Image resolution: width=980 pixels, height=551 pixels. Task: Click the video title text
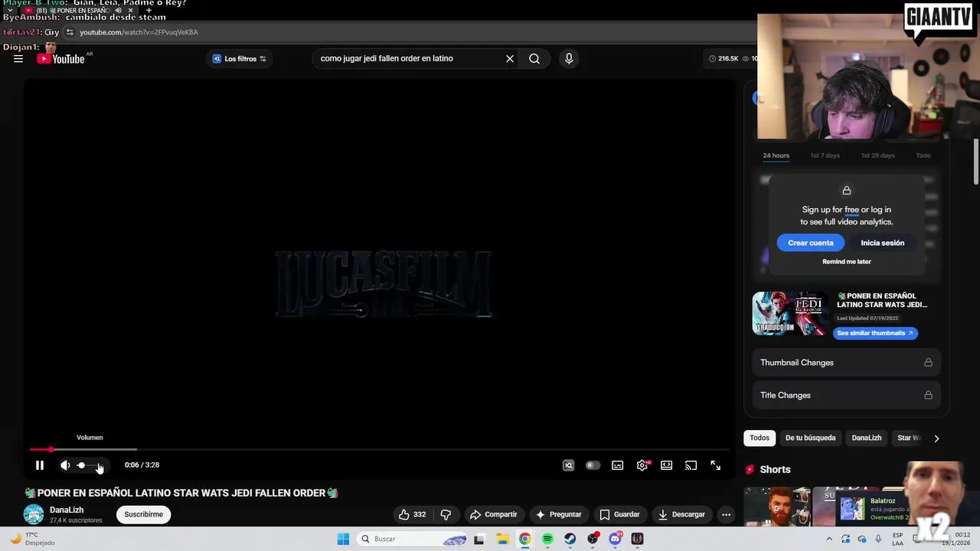181,493
